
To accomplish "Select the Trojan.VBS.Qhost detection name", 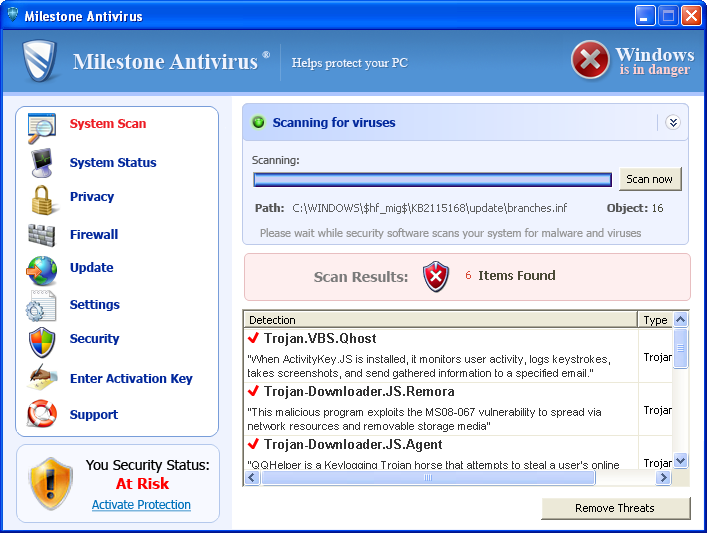I will pos(320,338).
